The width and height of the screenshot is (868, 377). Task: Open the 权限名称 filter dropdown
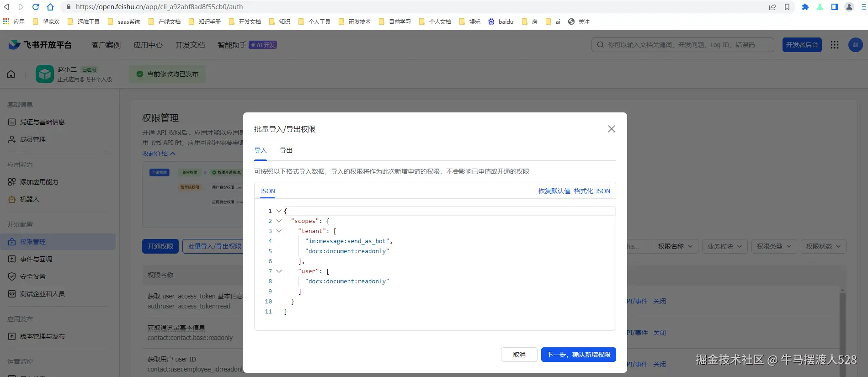[x=676, y=246]
